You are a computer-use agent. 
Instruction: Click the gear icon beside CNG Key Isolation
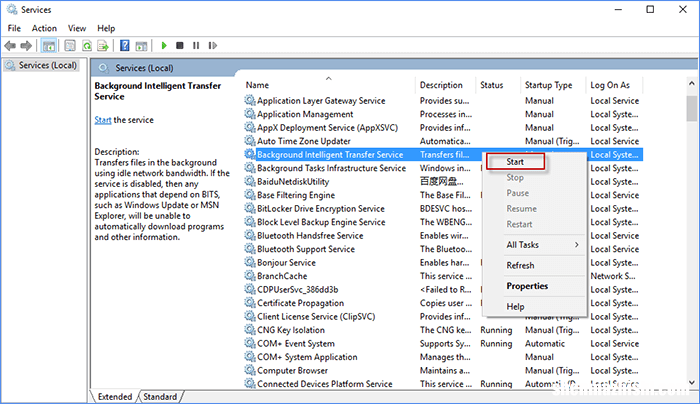250,329
